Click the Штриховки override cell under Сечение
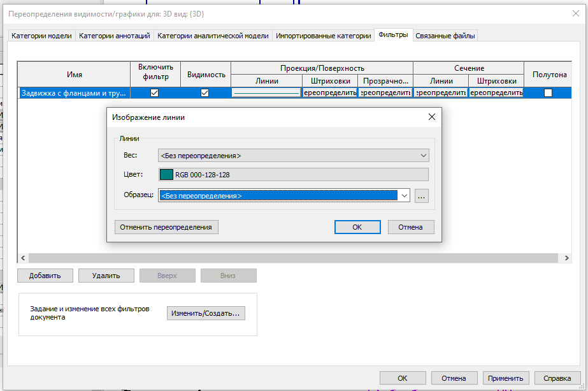This screenshot has height=391, width=588. click(x=496, y=92)
